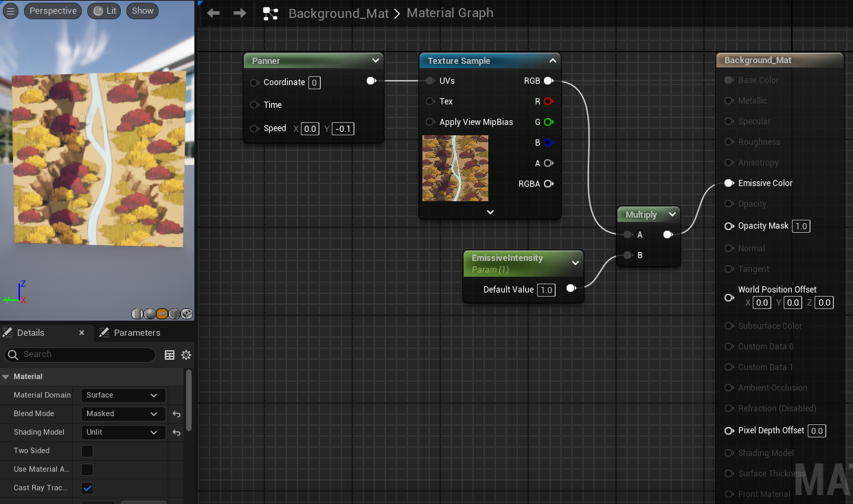Click the Multiply node A input pin
Screen dimensions: 853x504
tap(627, 235)
